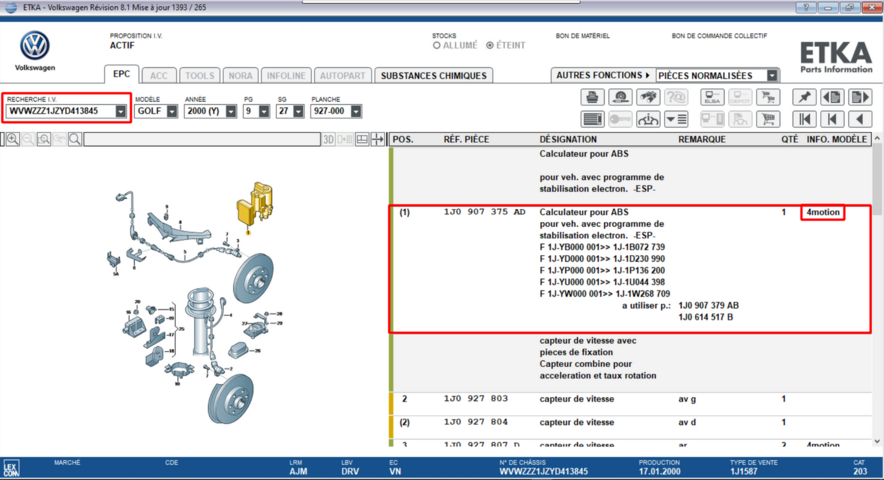Click the disc with pencil icon

tap(620, 97)
